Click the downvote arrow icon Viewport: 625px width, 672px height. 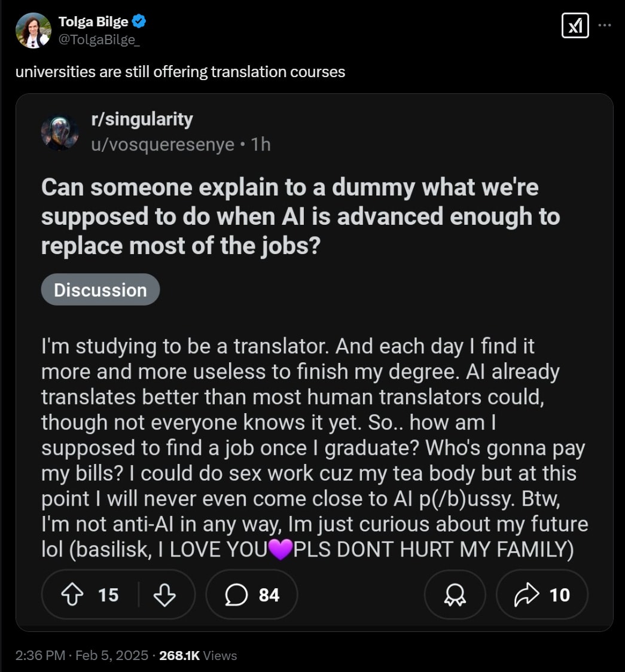[x=164, y=594]
